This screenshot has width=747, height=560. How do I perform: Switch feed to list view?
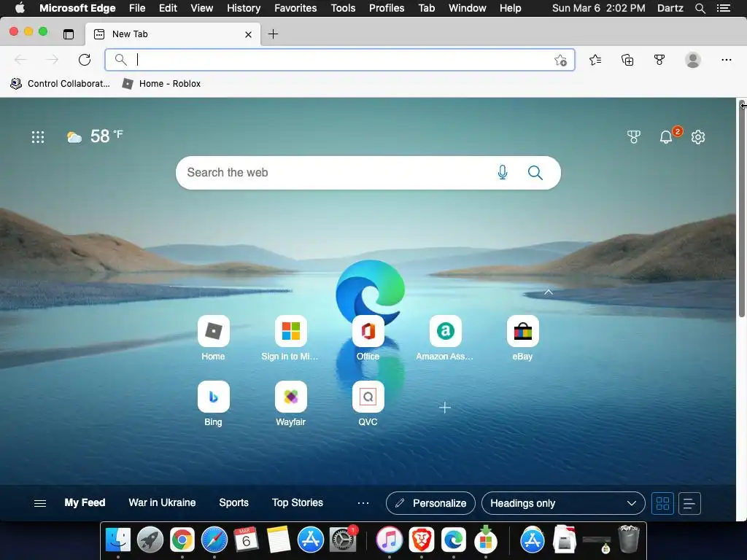tap(689, 503)
